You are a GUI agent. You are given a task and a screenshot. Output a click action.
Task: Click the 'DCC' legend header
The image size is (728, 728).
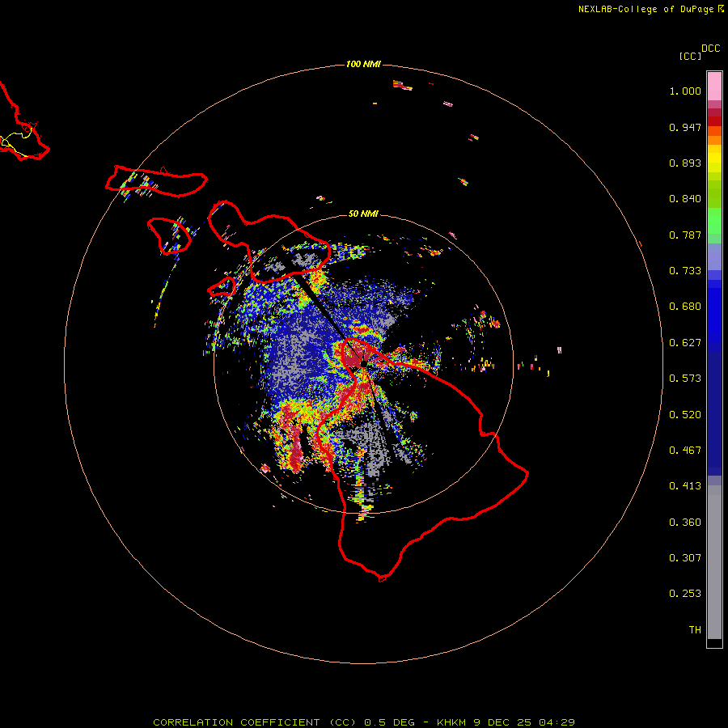click(711, 49)
